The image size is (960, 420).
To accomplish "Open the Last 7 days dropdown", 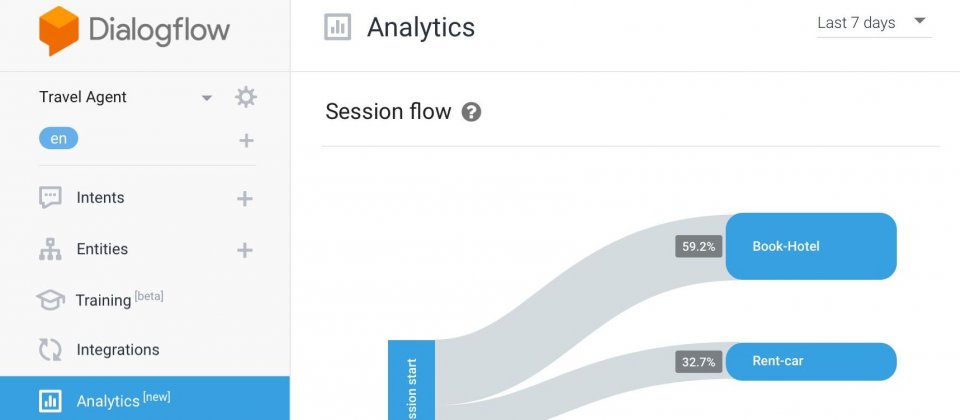I will coord(874,23).
